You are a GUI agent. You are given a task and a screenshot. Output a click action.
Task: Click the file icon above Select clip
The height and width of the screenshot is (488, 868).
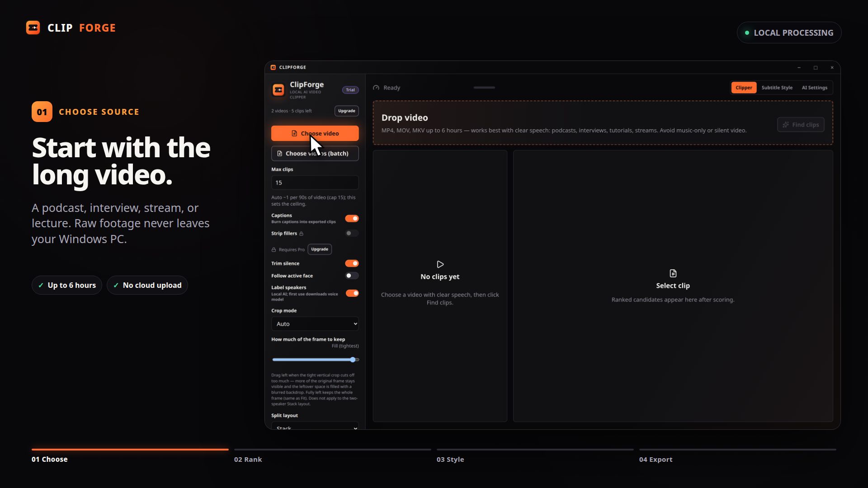click(673, 273)
